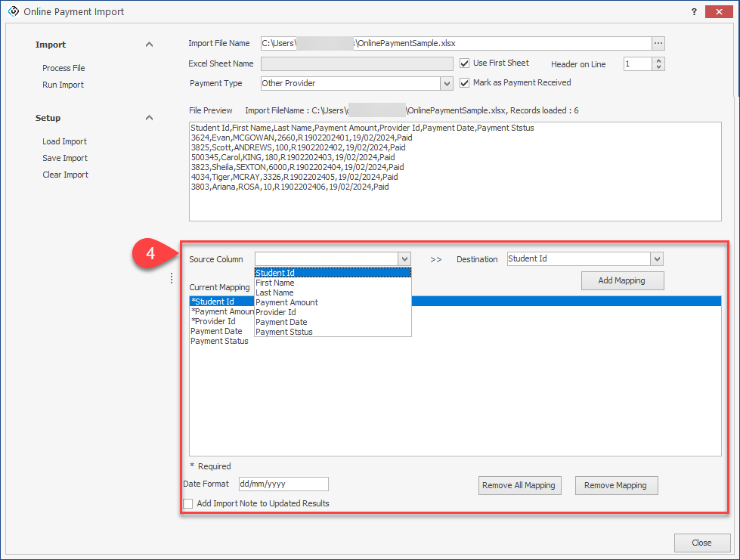Click Remove All Mapping button
The width and height of the screenshot is (740, 560).
click(519, 485)
